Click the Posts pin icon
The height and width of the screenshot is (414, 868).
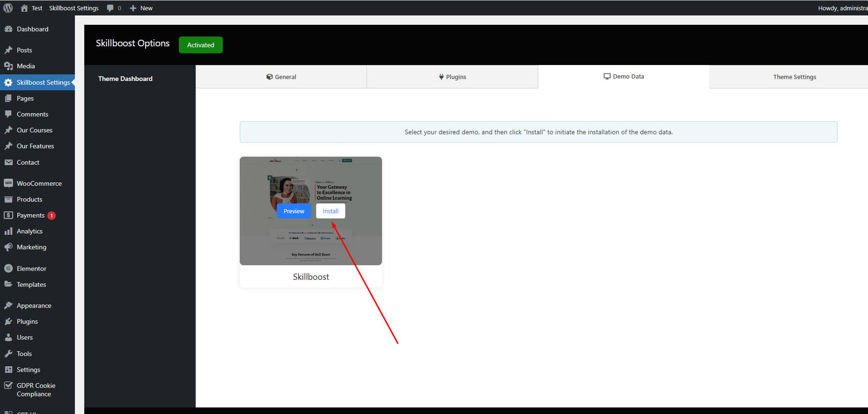8,50
